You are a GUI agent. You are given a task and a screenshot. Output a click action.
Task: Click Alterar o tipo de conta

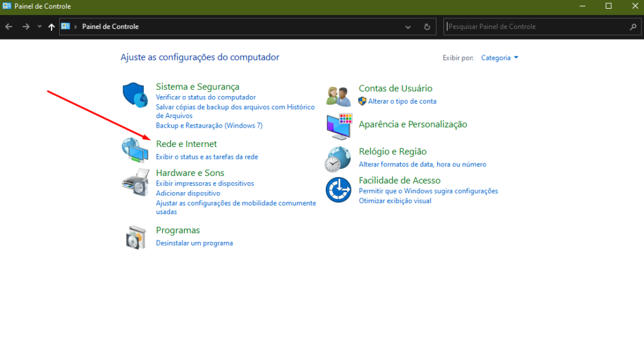tap(402, 101)
